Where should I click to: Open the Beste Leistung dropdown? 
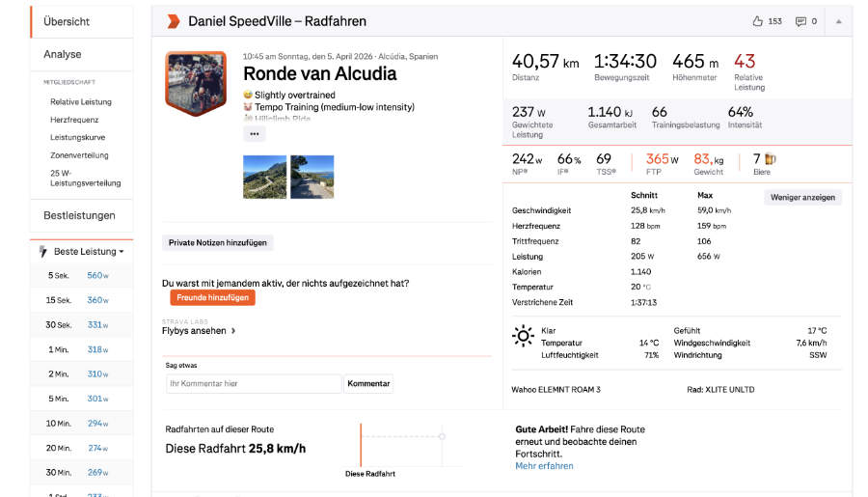point(89,252)
